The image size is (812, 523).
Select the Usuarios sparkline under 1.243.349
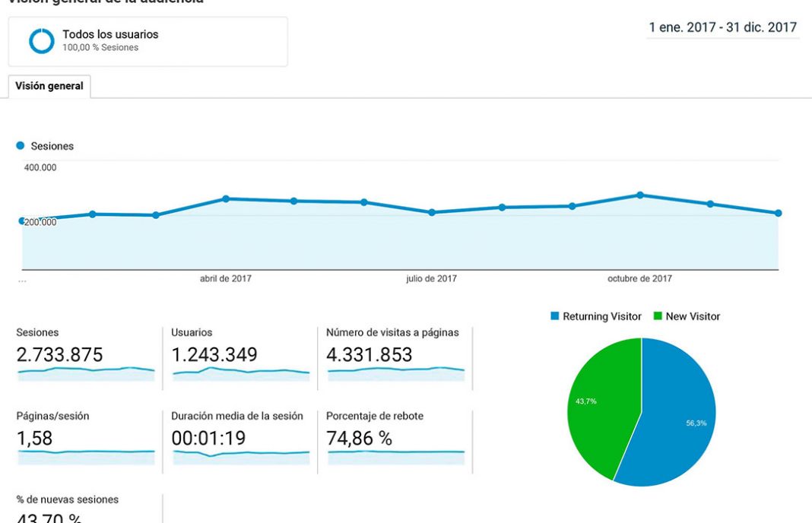click(241, 372)
